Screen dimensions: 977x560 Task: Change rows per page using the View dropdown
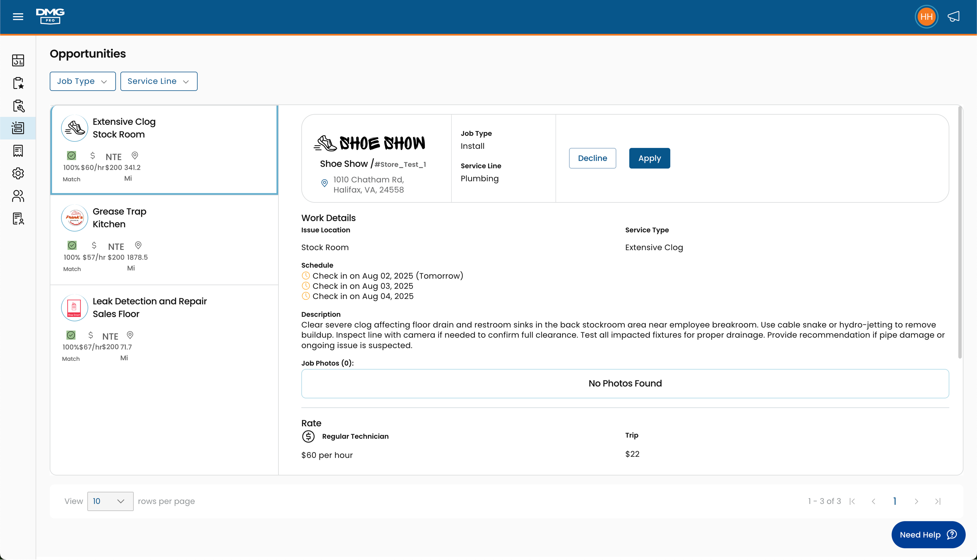(x=110, y=501)
